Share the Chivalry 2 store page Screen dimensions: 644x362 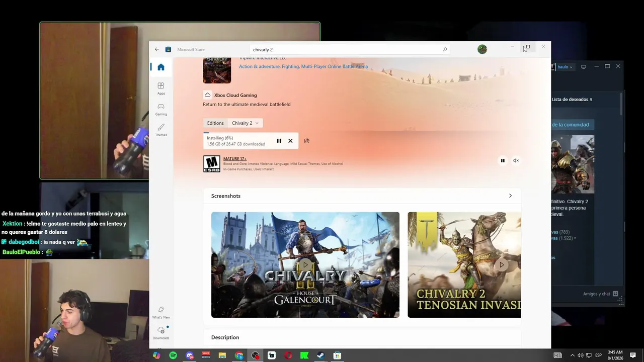[x=307, y=141]
